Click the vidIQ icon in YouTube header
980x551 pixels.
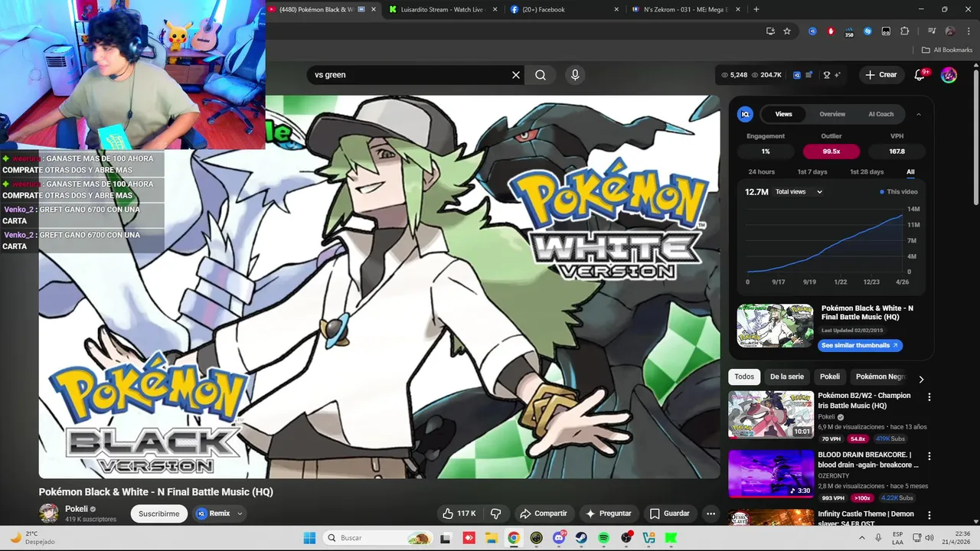tap(797, 75)
